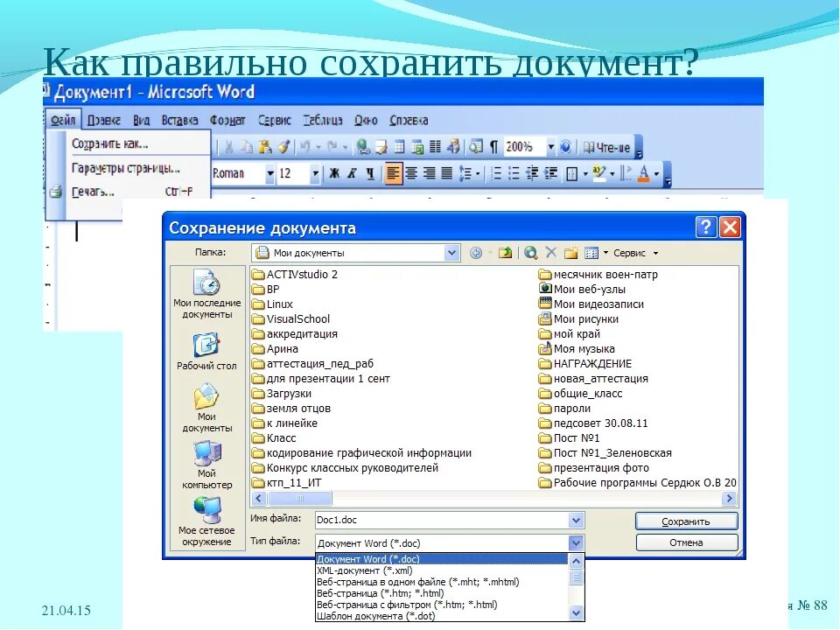Click the Delete X icon in save dialog
This screenshot has height=630, width=840.
[x=550, y=252]
